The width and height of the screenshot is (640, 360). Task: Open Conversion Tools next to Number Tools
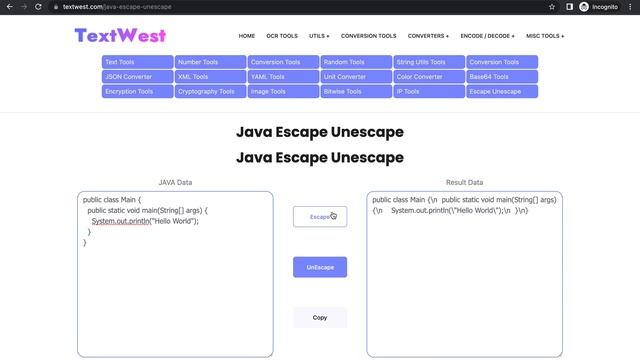283,62
